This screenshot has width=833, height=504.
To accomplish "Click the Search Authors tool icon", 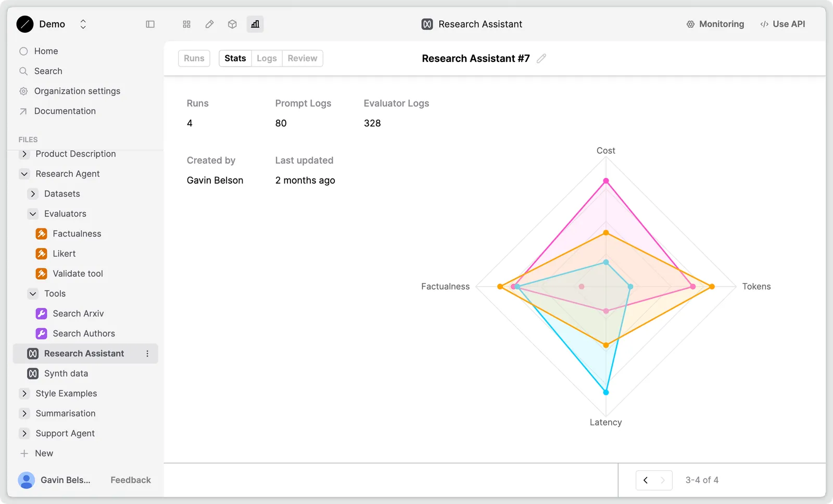I will 41,333.
